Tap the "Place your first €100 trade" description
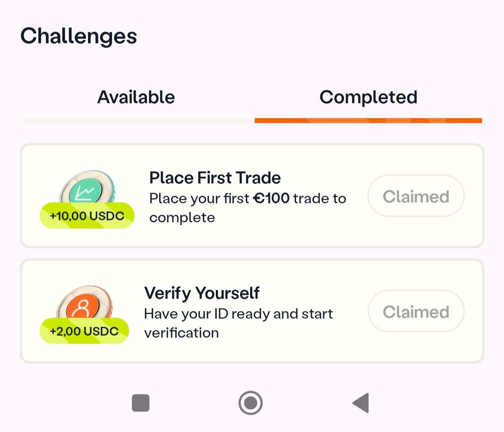504x432 pixels. (x=247, y=208)
